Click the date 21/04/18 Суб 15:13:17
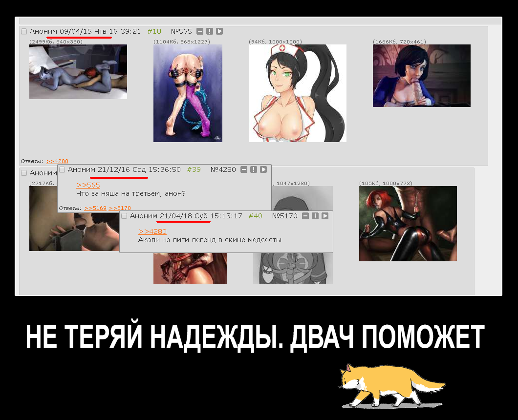Screen dimensions: 518x420 (x=201, y=216)
